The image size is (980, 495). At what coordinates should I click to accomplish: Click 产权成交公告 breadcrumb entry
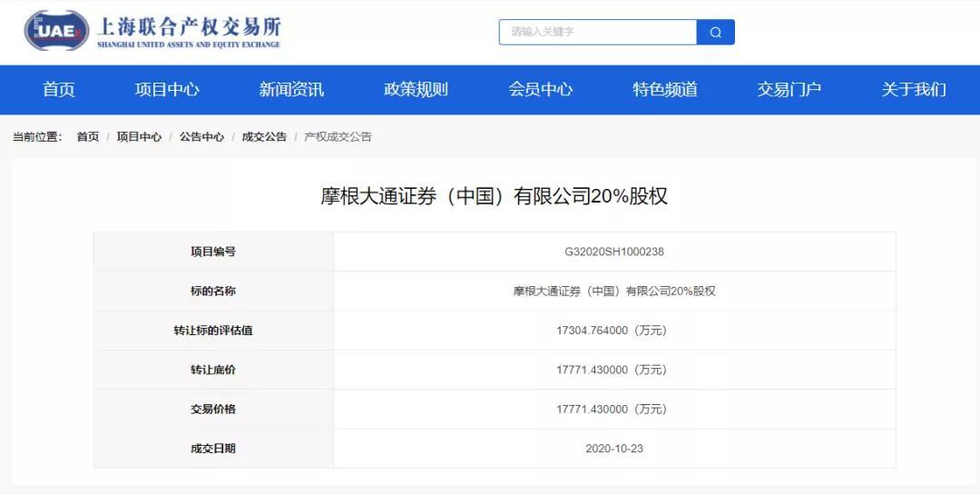point(338,136)
